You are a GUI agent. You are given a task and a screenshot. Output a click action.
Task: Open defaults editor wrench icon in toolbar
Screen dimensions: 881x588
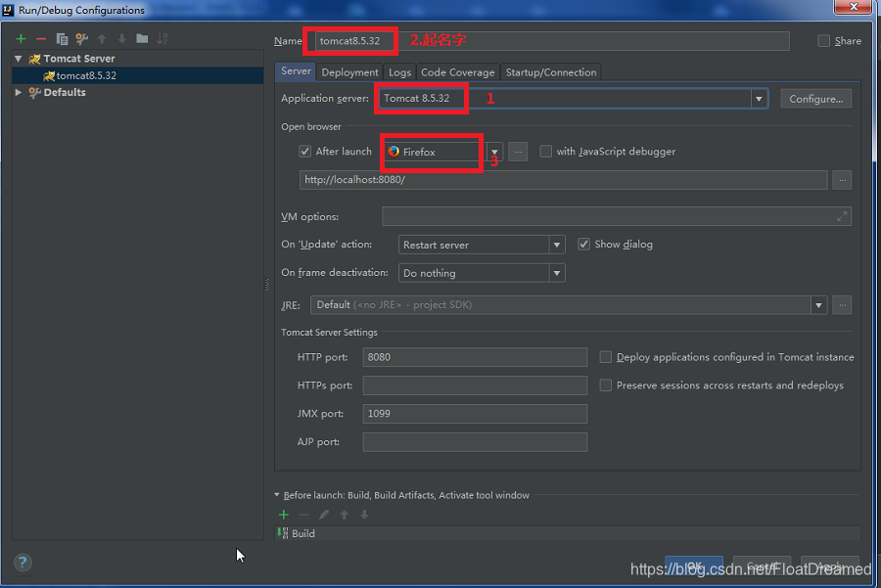(x=82, y=39)
